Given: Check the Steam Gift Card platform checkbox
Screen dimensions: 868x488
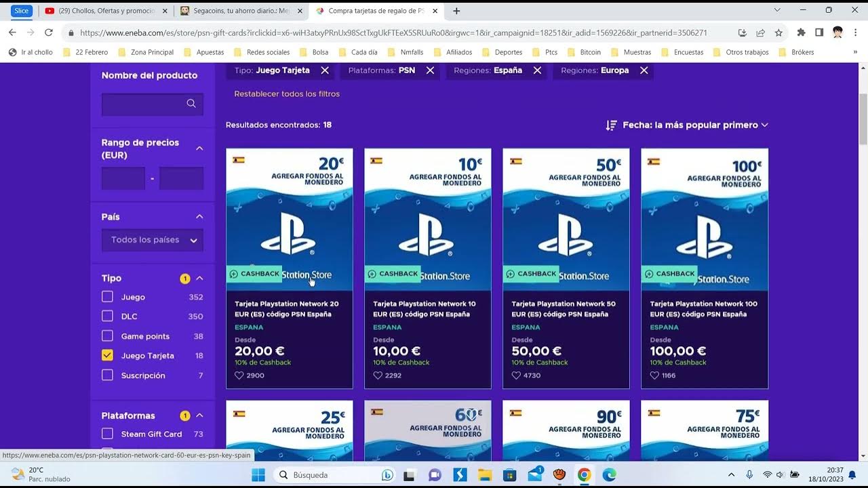Looking at the screenshot, I should click(107, 434).
